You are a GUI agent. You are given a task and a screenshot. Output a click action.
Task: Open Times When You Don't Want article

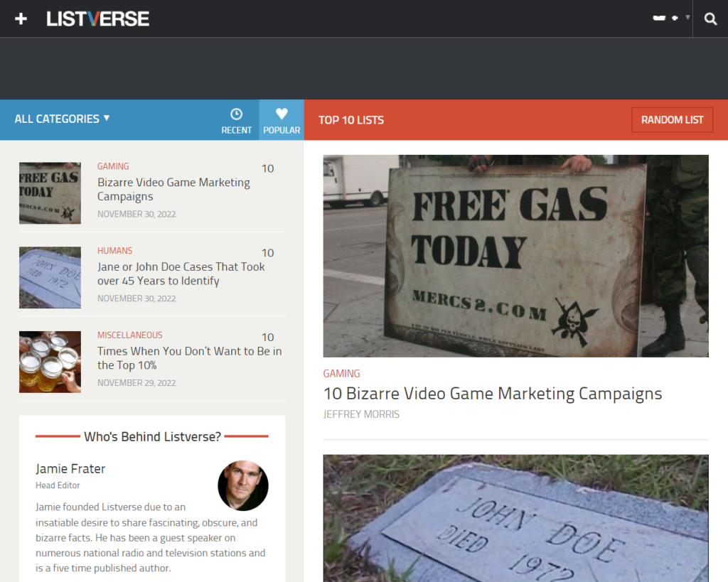[x=189, y=358]
